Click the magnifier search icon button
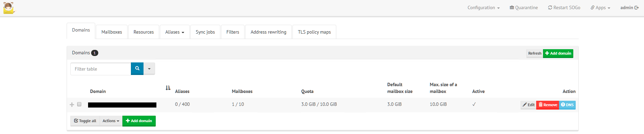Image resolution: width=644 pixels, height=134 pixels. pyautogui.click(x=137, y=69)
